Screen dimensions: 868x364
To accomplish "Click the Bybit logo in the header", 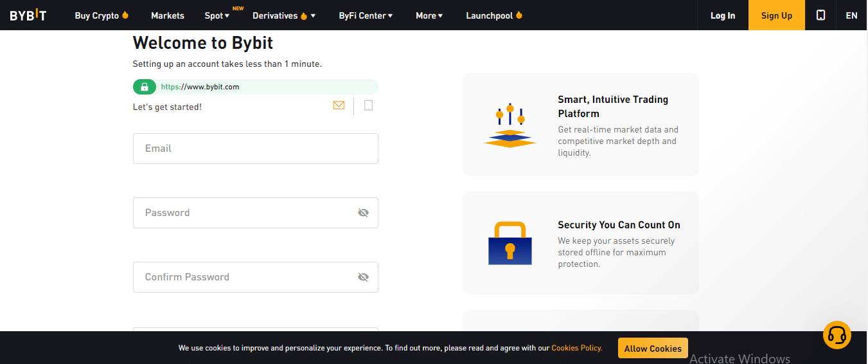I will click(x=28, y=15).
